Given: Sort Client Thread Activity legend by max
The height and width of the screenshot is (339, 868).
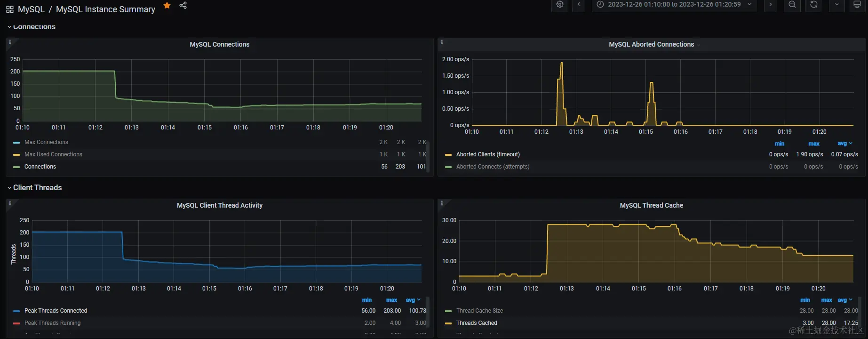Looking at the screenshot, I should pyautogui.click(x=391, y=300).
